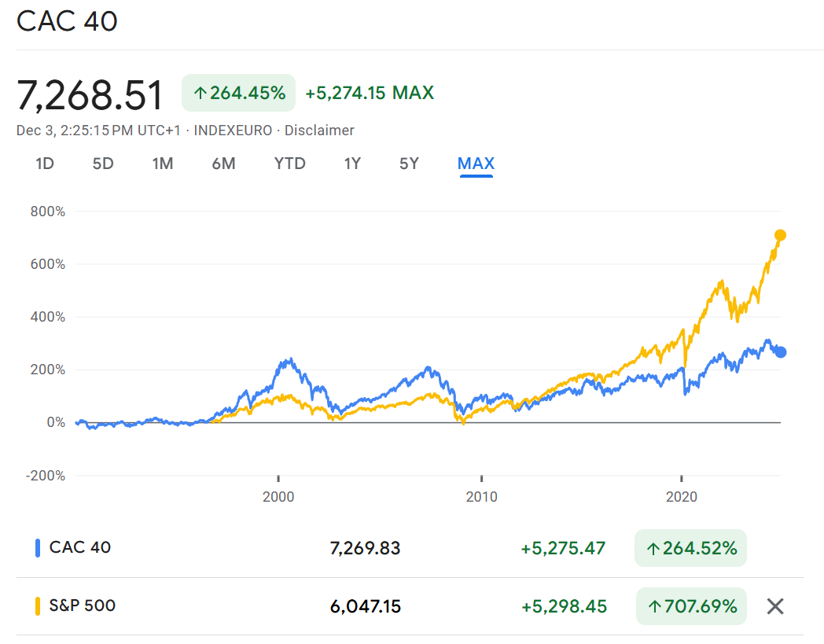
Task: Open the 5Y chart view
Action: click(409, 164)
